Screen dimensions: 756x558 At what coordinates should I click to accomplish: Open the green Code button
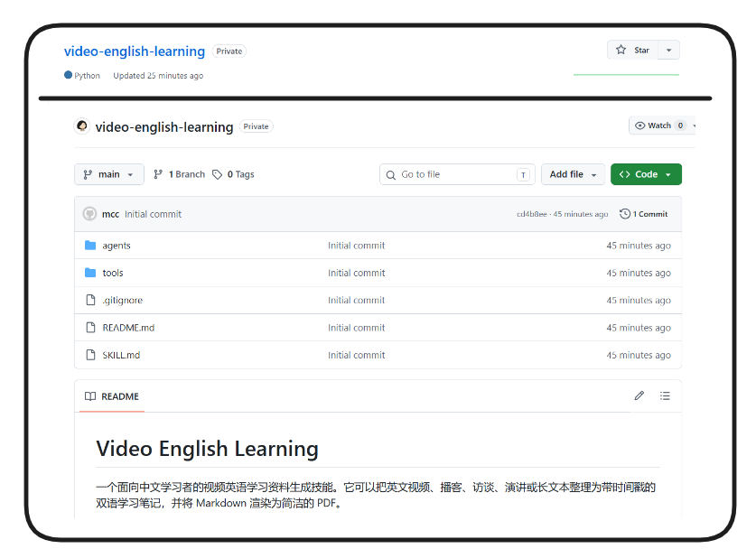(x=646, y=174)
